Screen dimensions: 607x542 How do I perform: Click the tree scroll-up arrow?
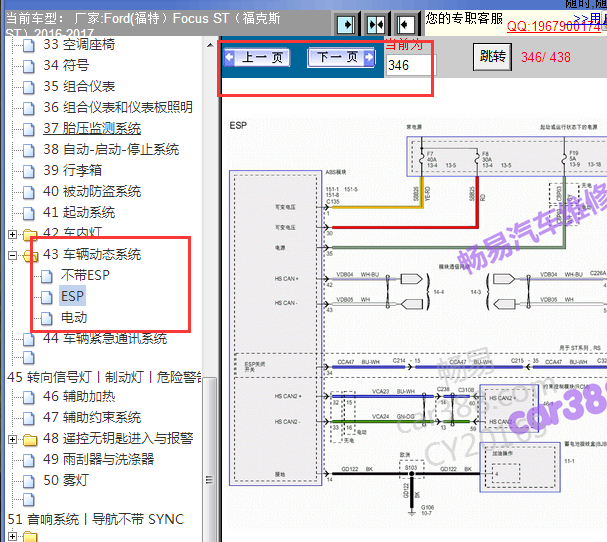pyautogui.click(x=209, y=45)
